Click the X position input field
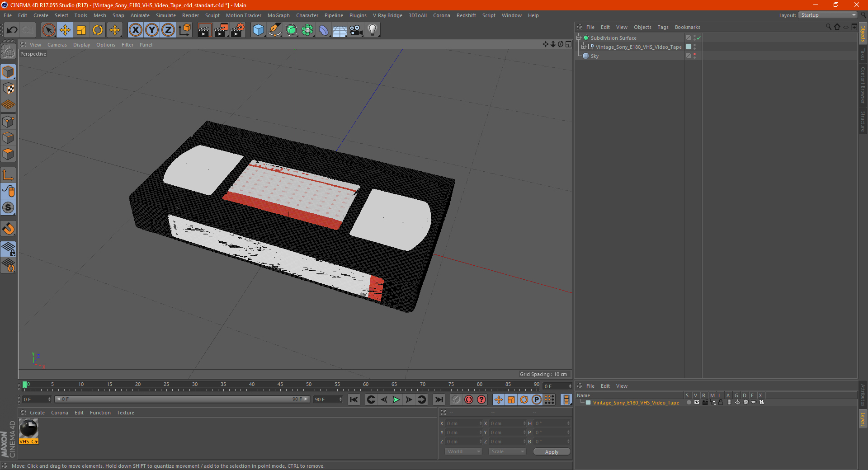Image resolution: width=868 pixels, height=470 pixels. click(x=464, y=423)
